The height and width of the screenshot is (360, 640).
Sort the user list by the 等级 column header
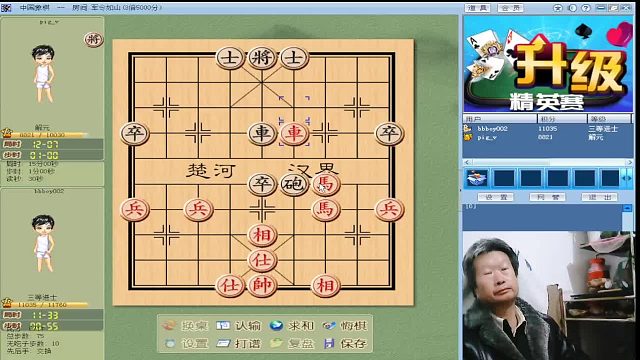(609, 119)
